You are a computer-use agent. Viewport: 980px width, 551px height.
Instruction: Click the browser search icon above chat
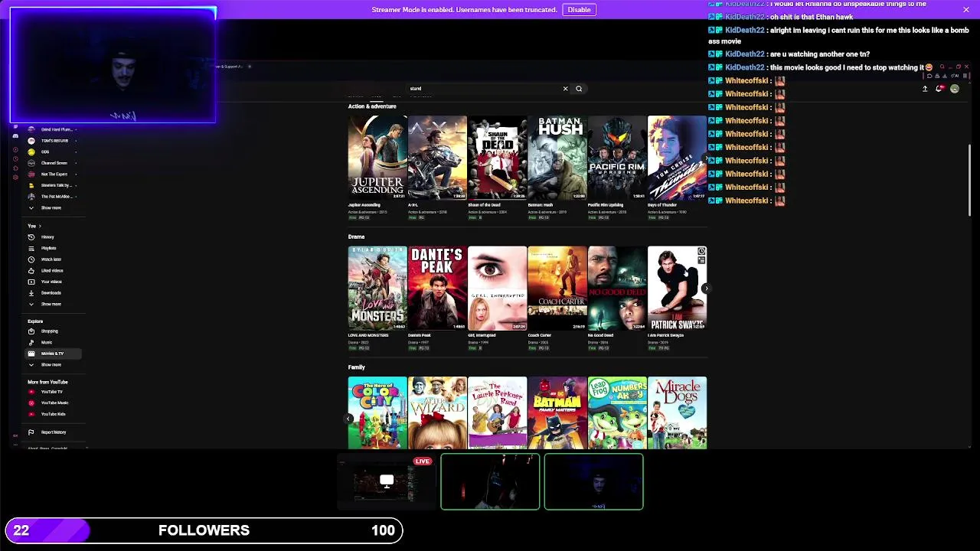[942, 67]
